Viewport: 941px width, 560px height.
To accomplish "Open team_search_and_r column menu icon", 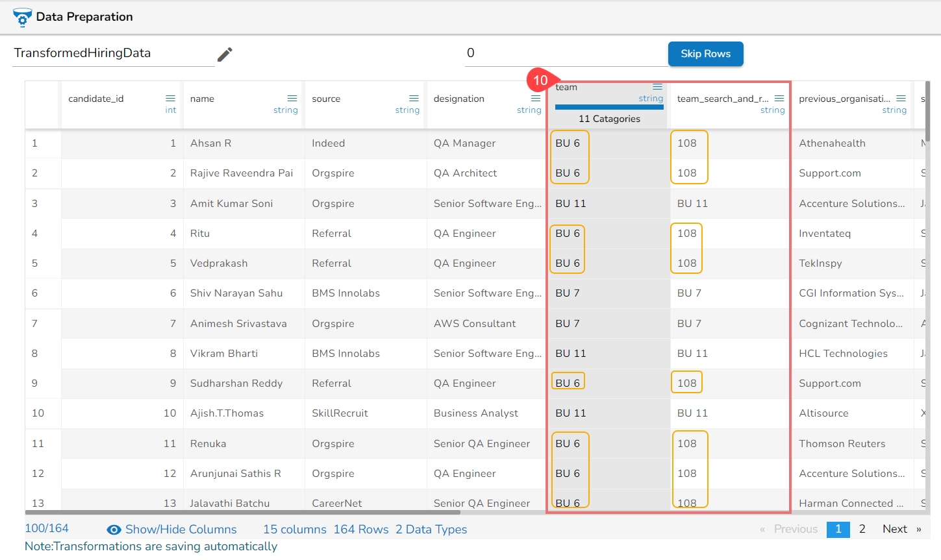I will [x=779, y=99].
